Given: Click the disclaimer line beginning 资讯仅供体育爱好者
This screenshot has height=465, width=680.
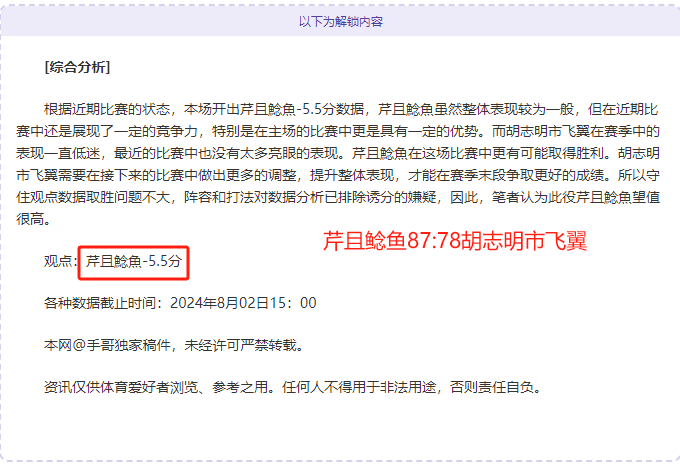Looking at the screenshot, I should pos(293,387).
